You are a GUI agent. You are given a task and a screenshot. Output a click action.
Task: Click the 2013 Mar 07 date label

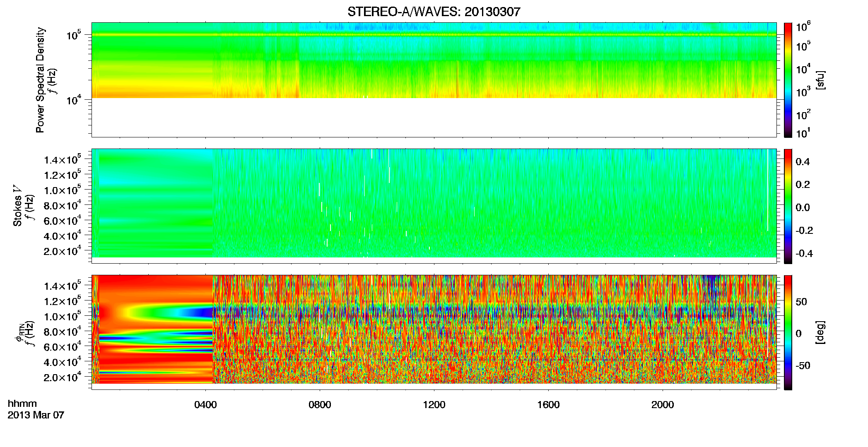pos(36,415)
